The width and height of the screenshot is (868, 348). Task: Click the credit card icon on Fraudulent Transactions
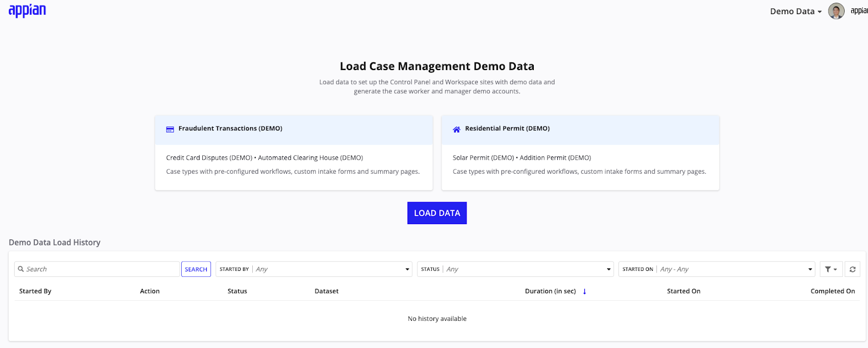click(x=170, y=129)
